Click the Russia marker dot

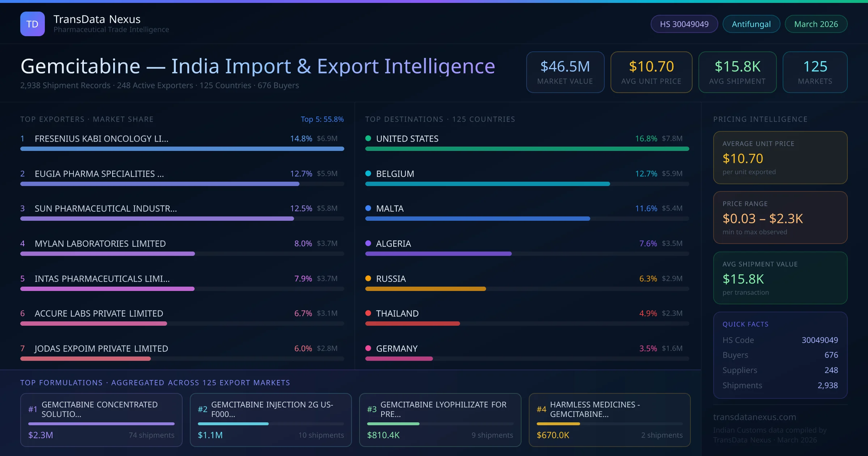coord(368,279)
